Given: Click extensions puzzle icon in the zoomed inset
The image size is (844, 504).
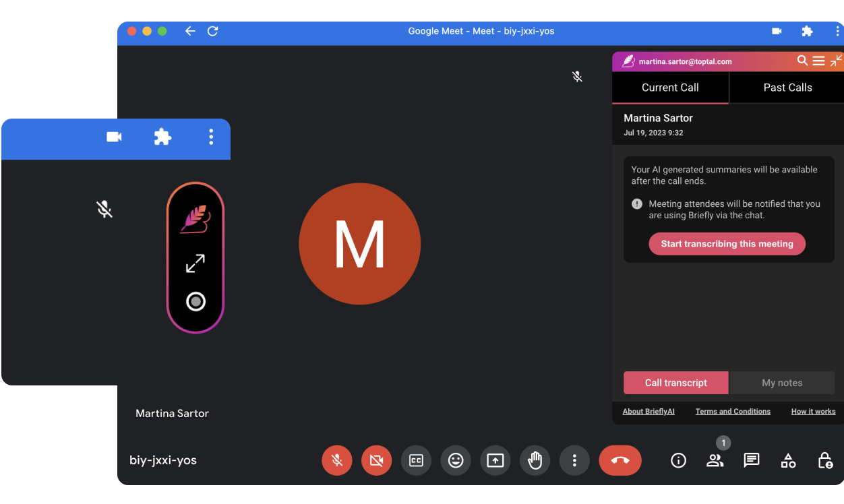Looking at the screenshot, I should [162, 137].
